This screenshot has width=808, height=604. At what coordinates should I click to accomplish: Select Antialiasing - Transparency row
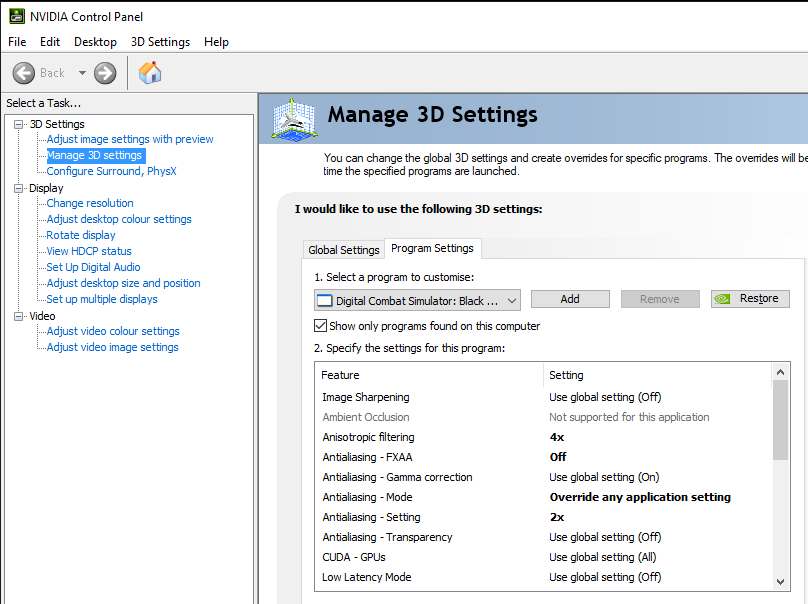point(544,537)
